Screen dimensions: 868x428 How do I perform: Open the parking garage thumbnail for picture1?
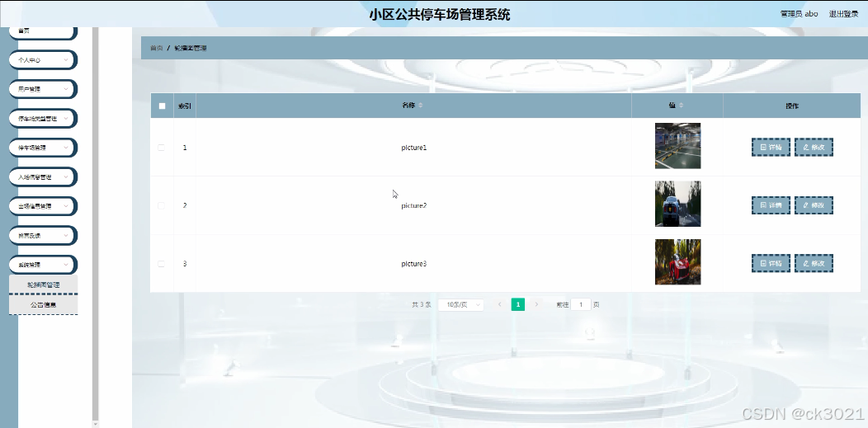click(677, 145)
